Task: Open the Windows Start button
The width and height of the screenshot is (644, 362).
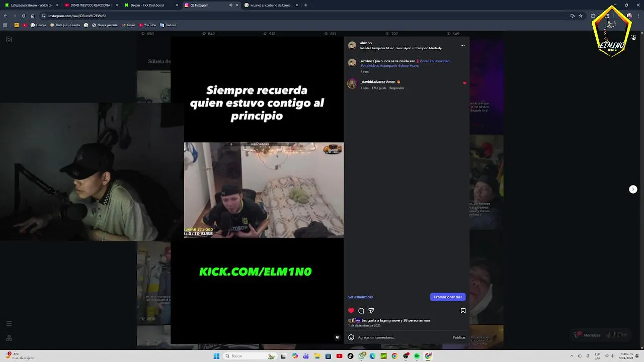Action: pyautogui.click(x=216, y=356)
